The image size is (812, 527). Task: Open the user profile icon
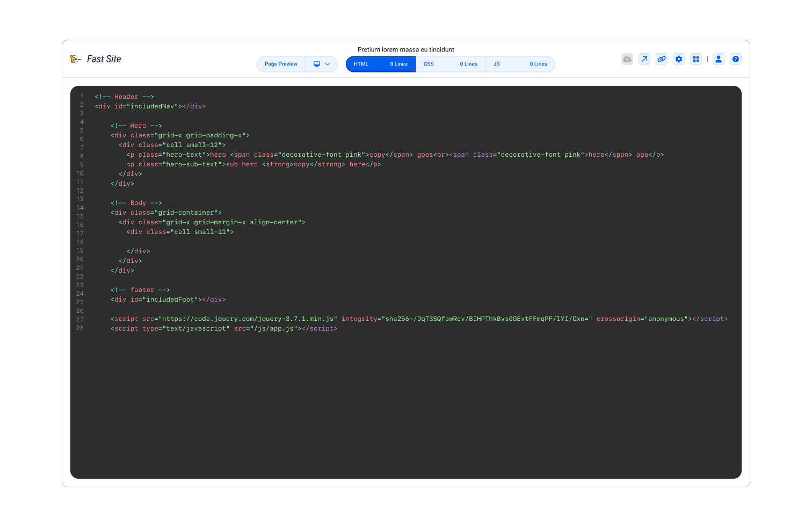pos(719,59)
